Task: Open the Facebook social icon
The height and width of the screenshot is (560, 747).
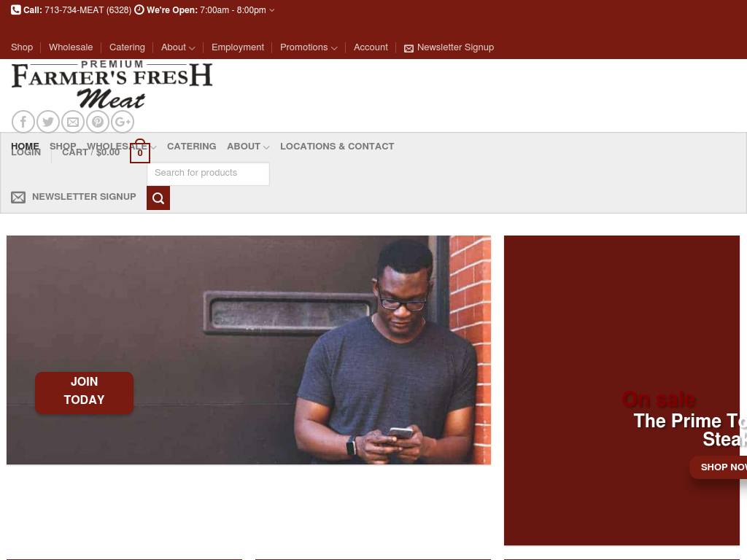Action: click(x=23, y=122)
